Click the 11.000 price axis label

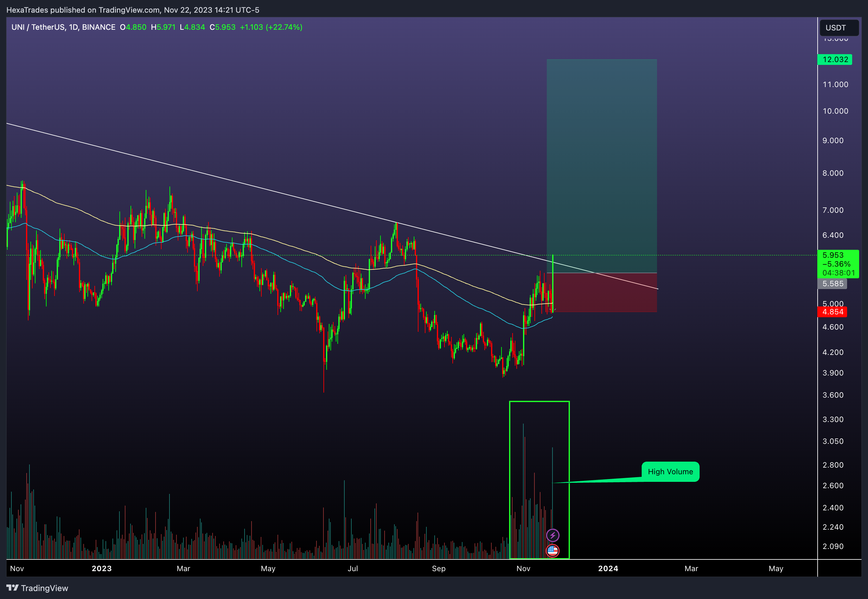(x=835, y=85)
